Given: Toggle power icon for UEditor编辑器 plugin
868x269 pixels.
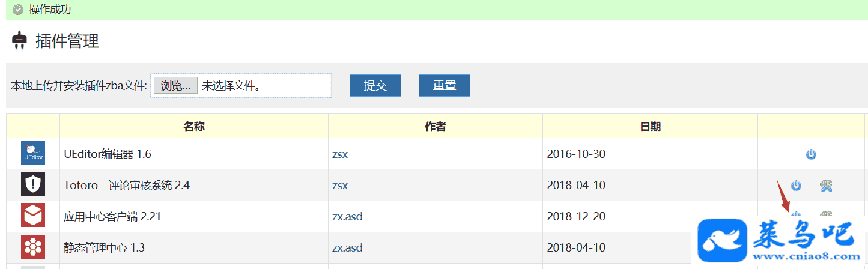Looking at the screenshot, I should pos(811,154).
